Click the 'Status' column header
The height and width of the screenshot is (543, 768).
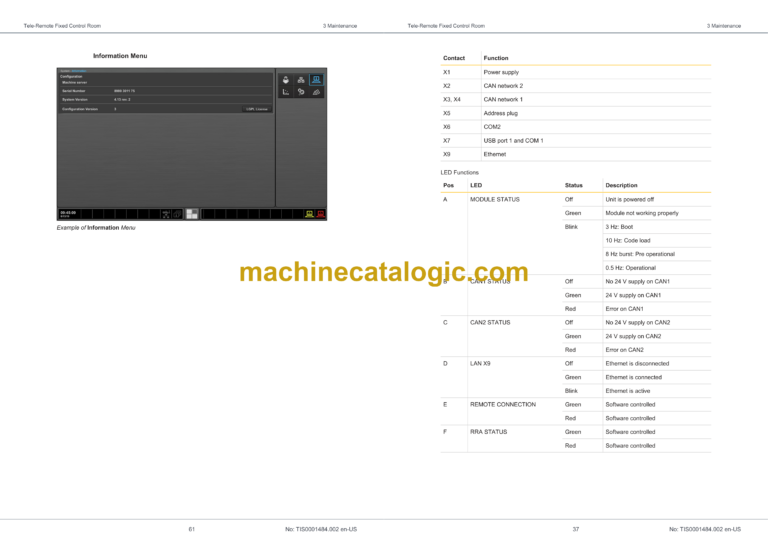click(574, 185)
